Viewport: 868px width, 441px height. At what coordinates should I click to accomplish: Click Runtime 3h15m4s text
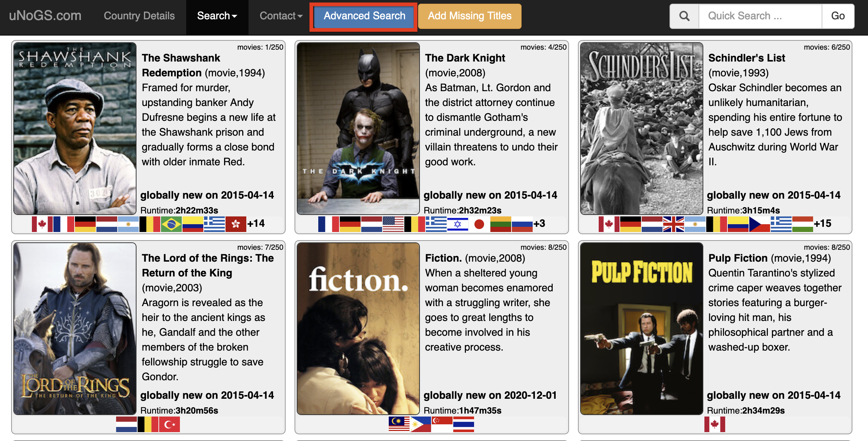pyautogui.click(x=743, y=210)
